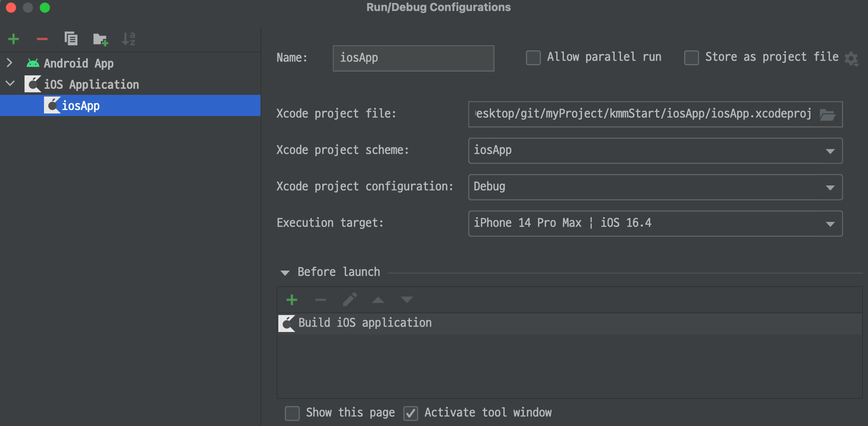868x426 pixels.
Task: Create new folder for configurations
Action: pyautogui.click(x=100, y=39)
